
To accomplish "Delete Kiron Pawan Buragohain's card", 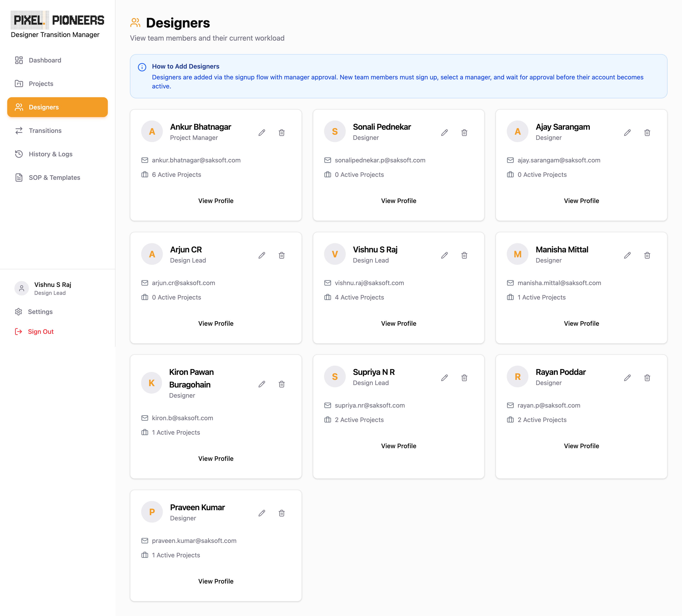I will coord(281,384).
